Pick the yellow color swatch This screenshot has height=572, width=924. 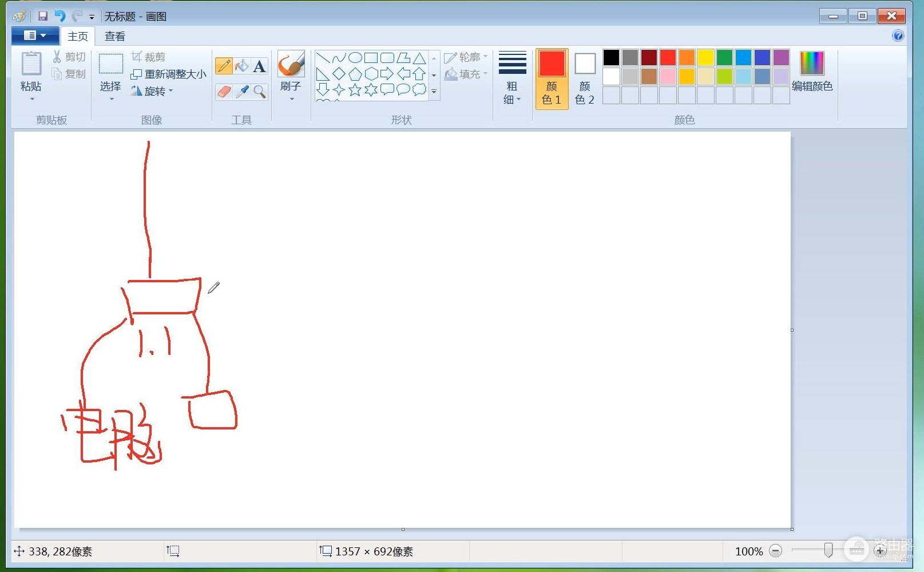[x=705, y=57]
